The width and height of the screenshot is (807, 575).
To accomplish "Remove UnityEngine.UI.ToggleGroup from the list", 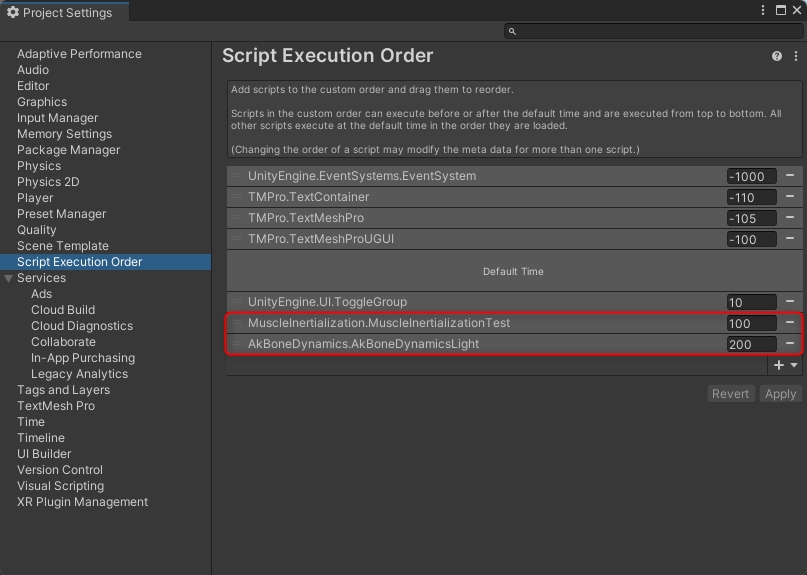I will 790,302.
